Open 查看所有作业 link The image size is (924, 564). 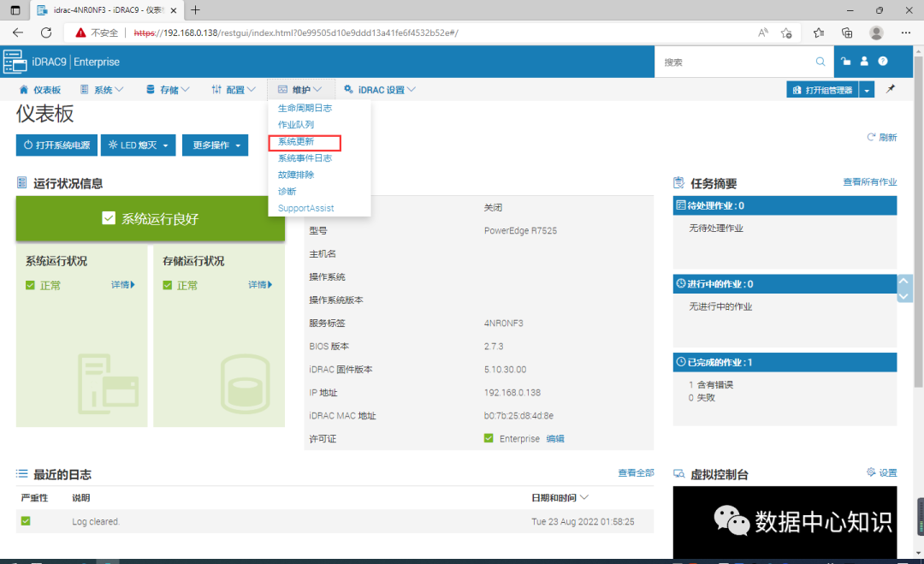pos(870,181)
